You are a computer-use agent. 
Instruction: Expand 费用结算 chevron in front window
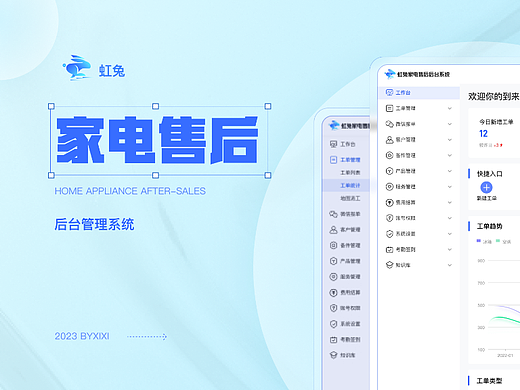(x=450, y=202)
